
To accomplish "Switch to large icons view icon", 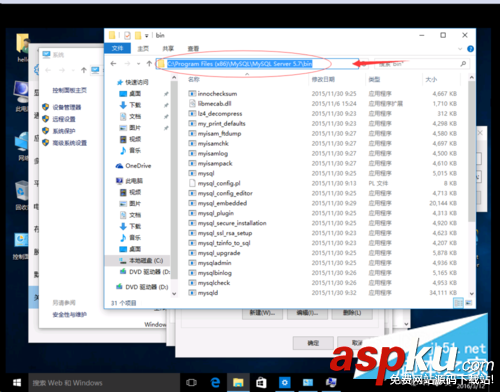I will click(x=469, y=303).
